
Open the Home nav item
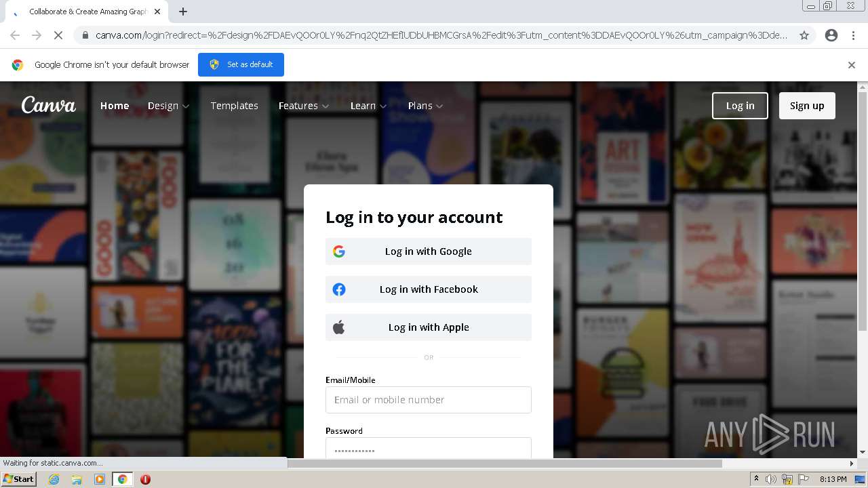click(x=115, y=106)
